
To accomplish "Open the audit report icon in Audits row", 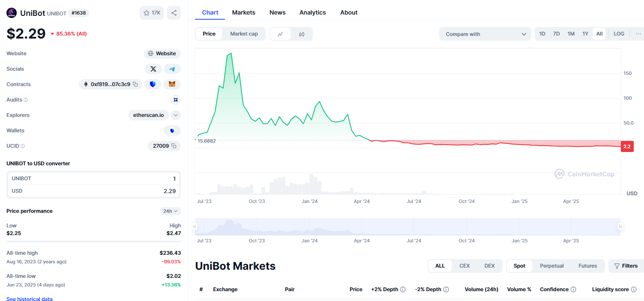I will coord(175,100).
